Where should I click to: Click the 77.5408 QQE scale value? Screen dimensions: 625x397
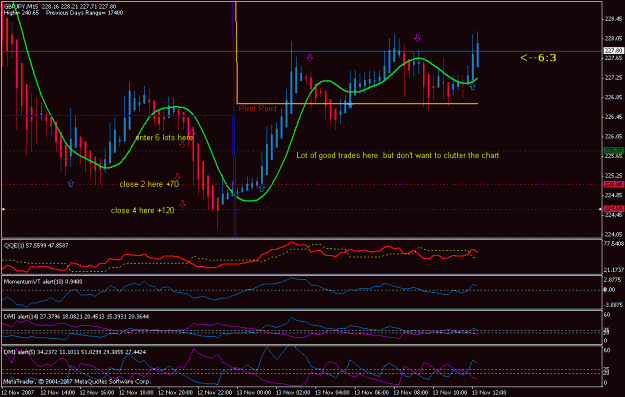pos(614,244)
